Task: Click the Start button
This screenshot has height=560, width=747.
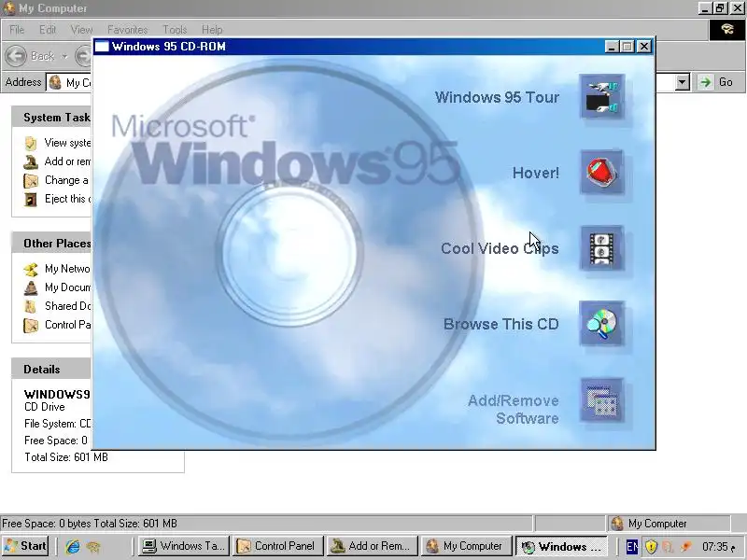Action: click(x=25, y=546)
